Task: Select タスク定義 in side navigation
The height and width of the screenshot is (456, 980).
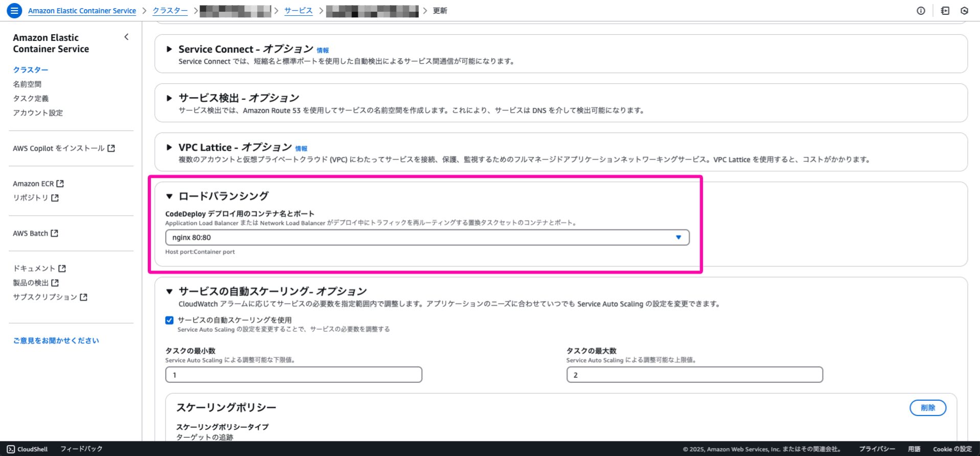Action: [31, 98]
